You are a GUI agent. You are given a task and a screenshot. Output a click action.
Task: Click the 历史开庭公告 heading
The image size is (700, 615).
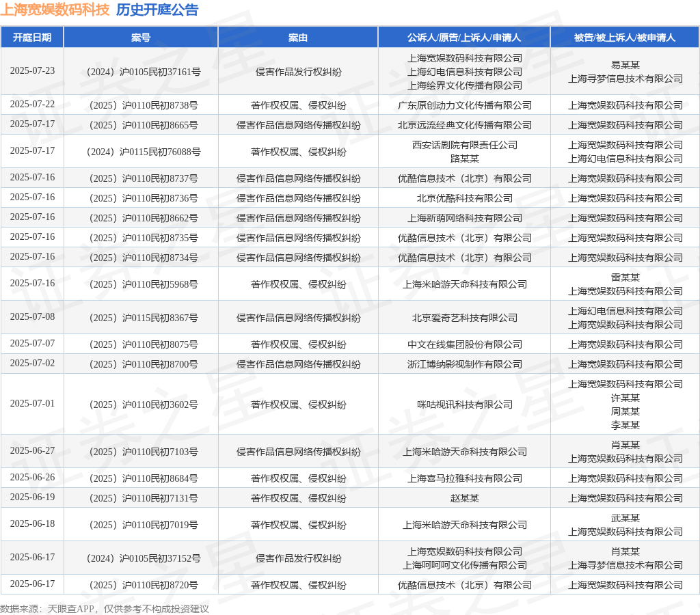point(157,10)
